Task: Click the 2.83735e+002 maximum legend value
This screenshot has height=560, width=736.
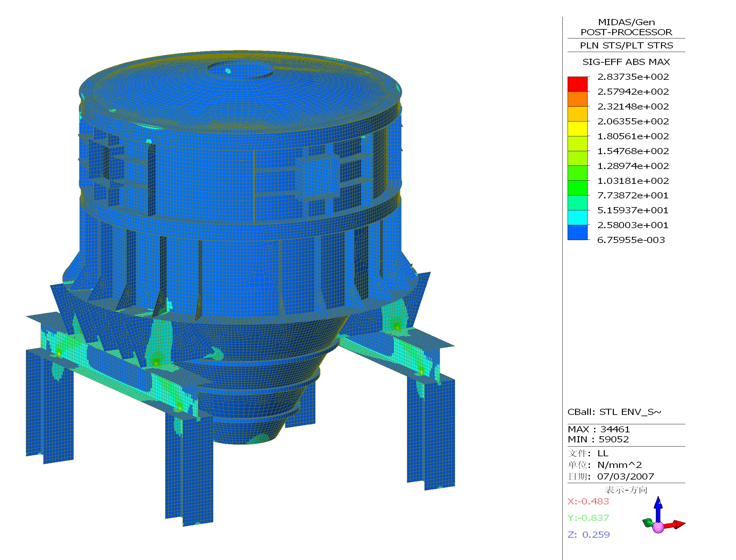Action: pos(633,77)
